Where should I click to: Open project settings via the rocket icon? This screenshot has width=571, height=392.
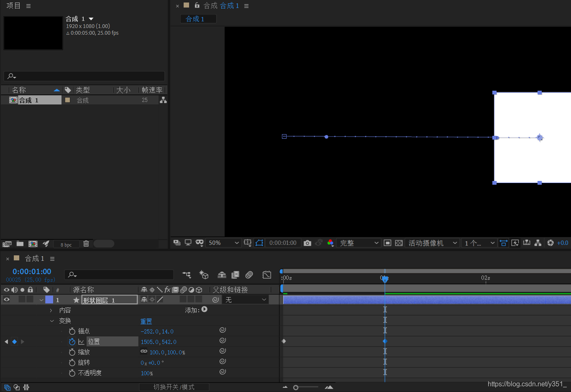click(46, 244)
